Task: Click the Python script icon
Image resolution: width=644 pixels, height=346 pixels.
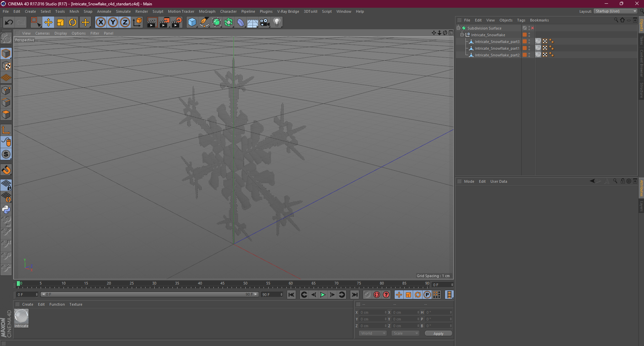Action: coord(6,209)
